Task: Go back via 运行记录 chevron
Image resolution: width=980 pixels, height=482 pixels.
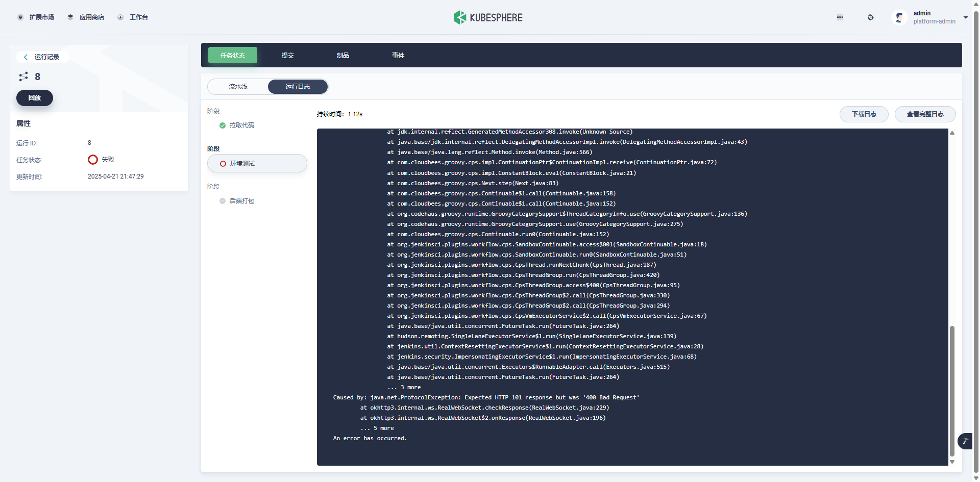Action: [x=26, y=57]
